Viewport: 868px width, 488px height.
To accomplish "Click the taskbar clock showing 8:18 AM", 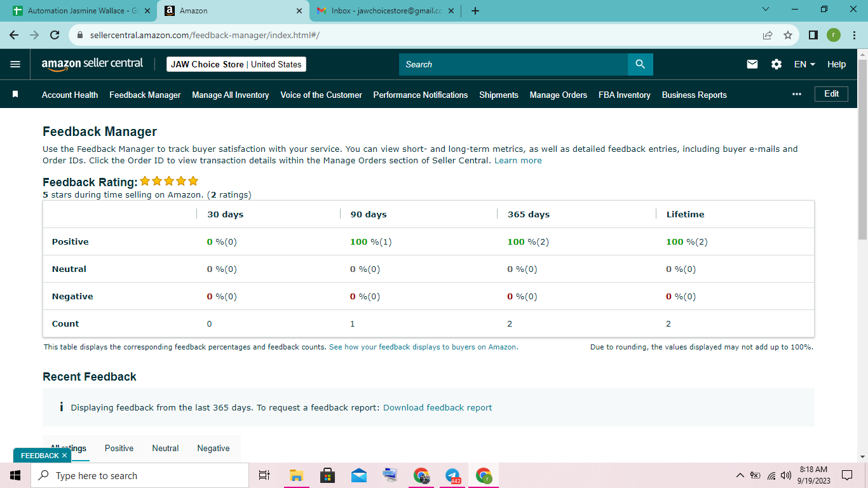I will [x=813, y=475].
